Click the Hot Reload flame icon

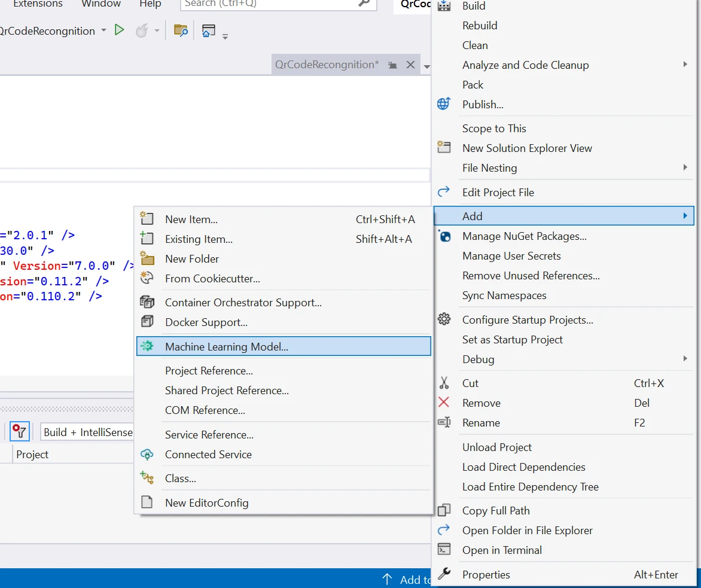coord(142,31)
